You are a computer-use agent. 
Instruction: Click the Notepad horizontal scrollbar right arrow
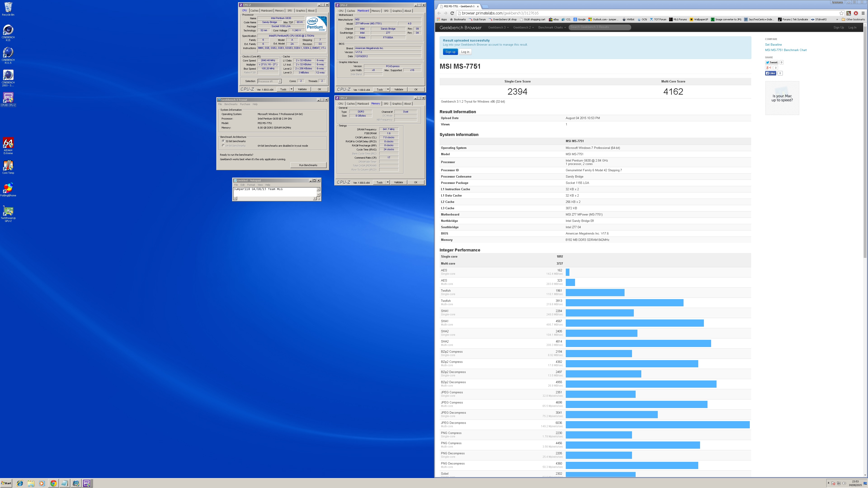[x=314, y=198]
